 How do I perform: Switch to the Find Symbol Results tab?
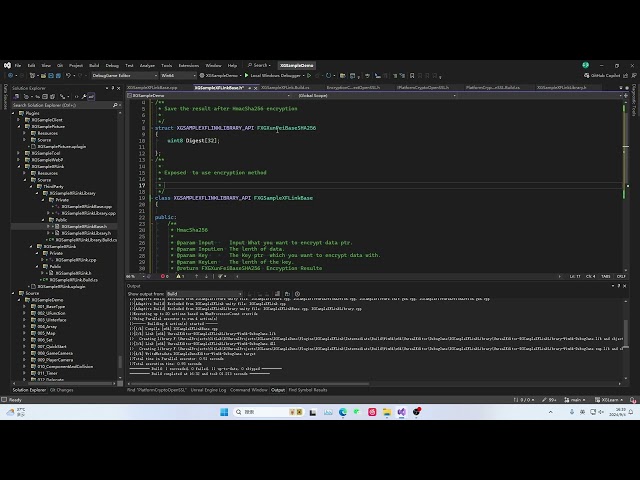[x=308, y=390]
